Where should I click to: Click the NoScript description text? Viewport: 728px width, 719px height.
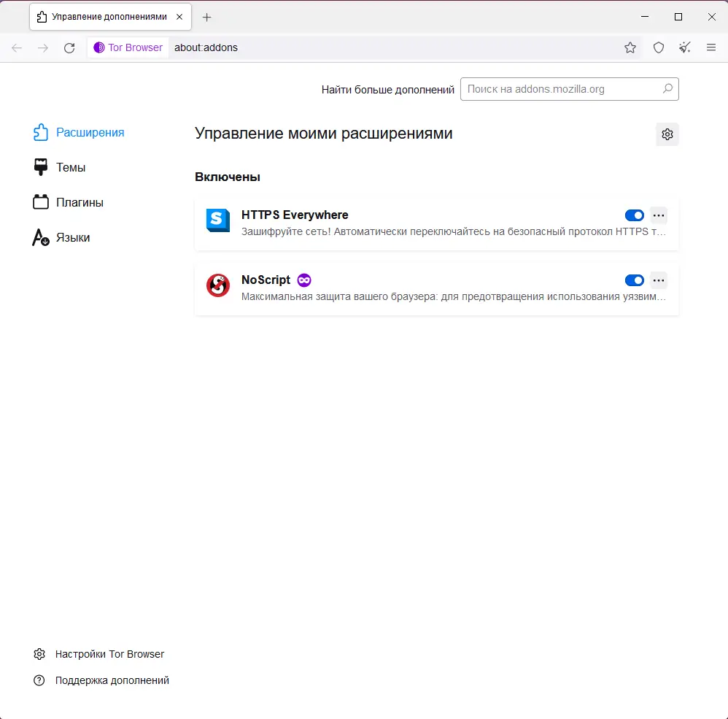coord(454,296)
